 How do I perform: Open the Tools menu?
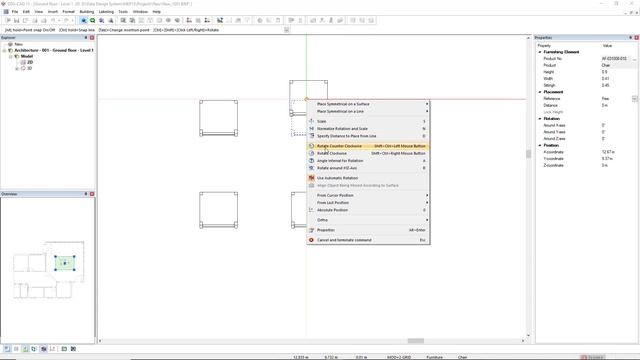coord(123,11)
